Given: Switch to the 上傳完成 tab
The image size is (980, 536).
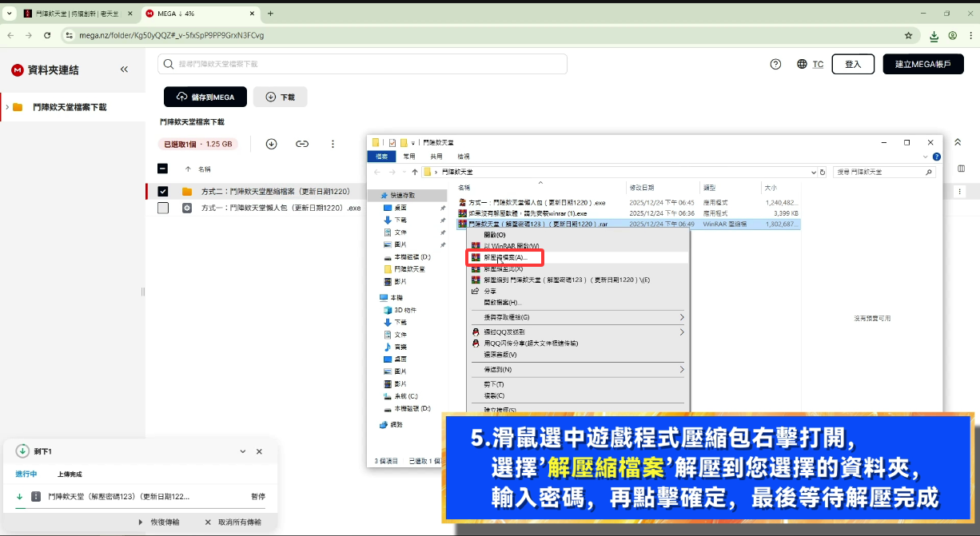Looking at the screenshot, I should point(70,474).
